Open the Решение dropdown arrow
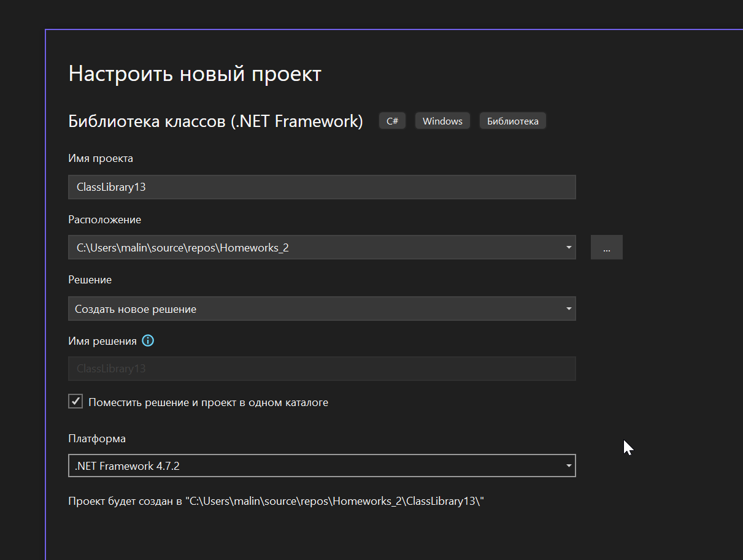Screen dimensions: 743x560 click(x=569, y=309)
